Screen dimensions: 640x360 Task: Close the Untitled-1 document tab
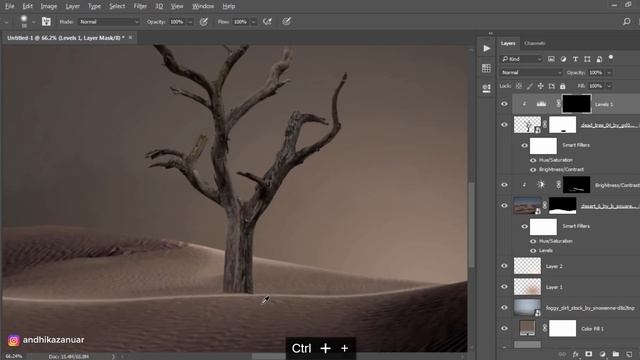click(x=131, y=38)
